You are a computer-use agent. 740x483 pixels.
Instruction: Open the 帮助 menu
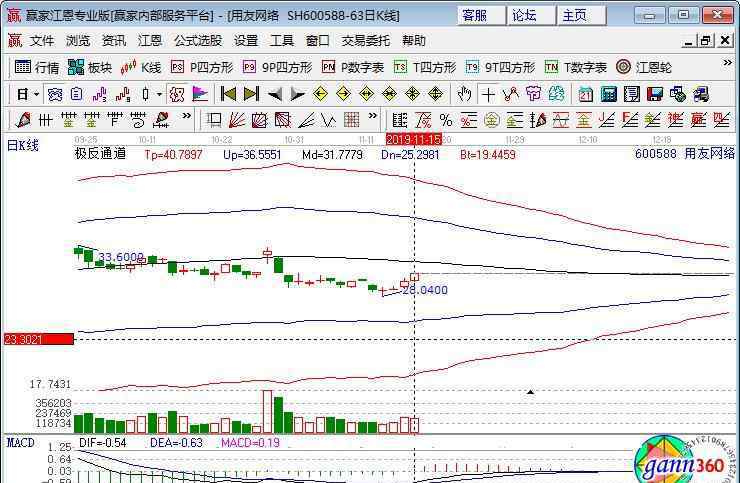coord(414,41)
